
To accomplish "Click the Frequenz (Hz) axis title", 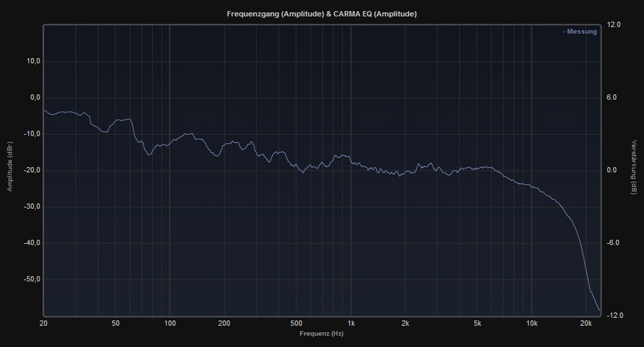I will point(321,334).
